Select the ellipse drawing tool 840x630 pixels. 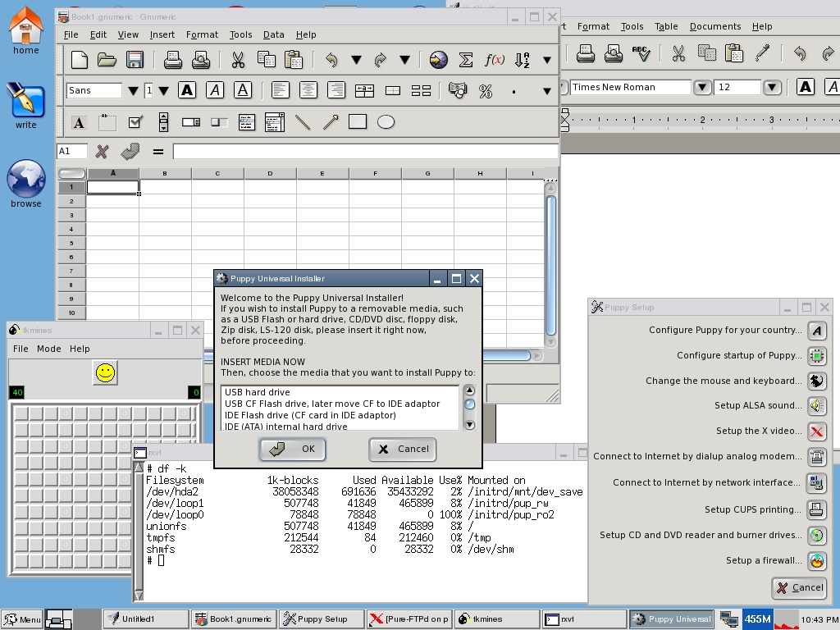(x=386, y=122)
